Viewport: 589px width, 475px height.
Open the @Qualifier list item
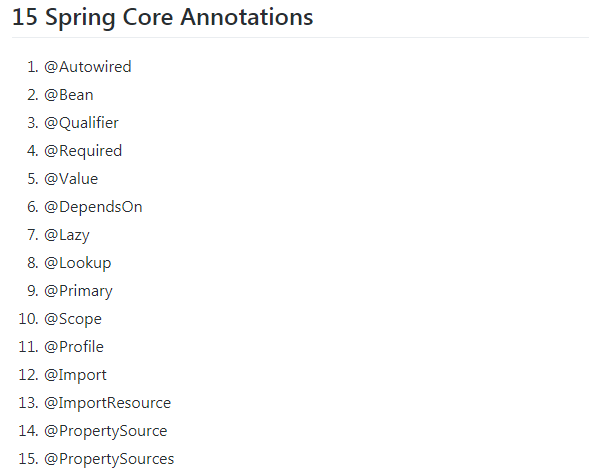(x=81, y=123)
